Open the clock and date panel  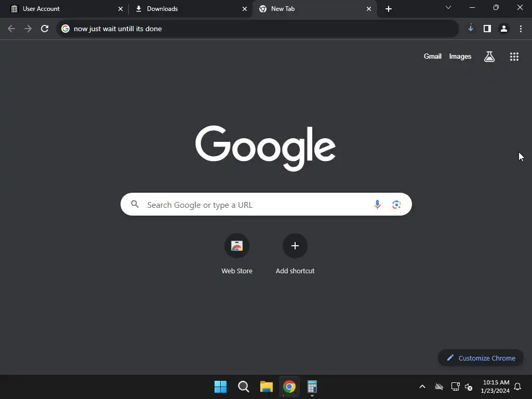tap(495, 387)
